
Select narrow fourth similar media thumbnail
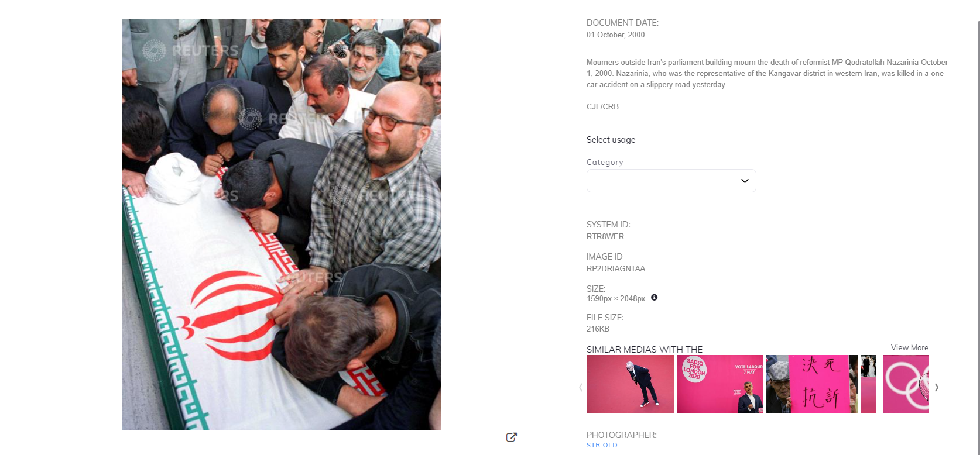click(869, 384)
